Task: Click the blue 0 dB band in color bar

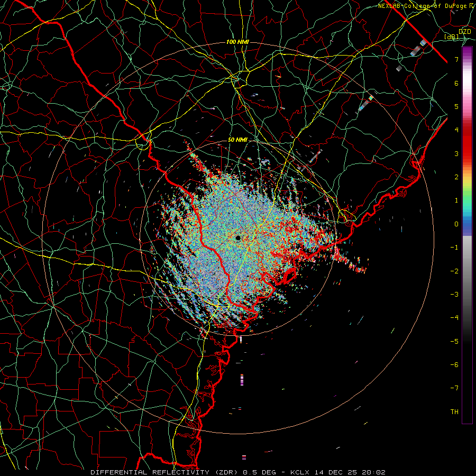Action: 467,225
